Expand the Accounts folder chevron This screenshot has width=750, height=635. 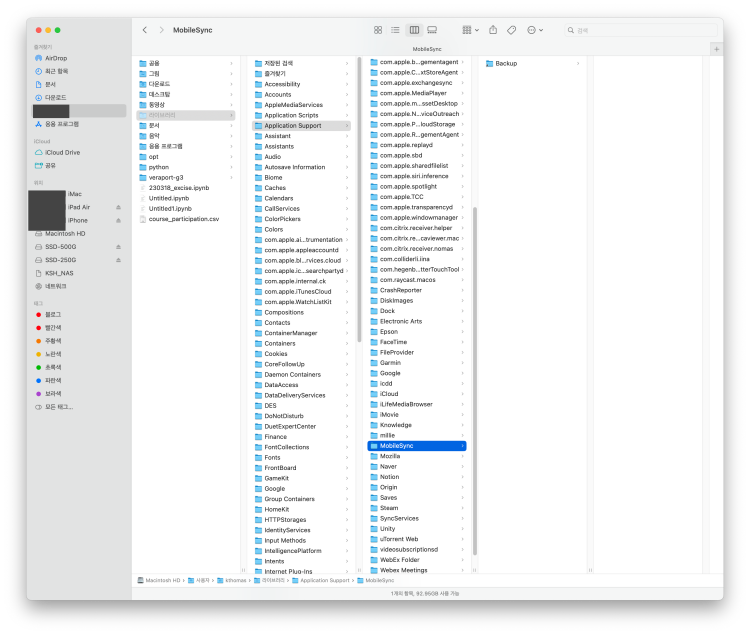(347, 95)
